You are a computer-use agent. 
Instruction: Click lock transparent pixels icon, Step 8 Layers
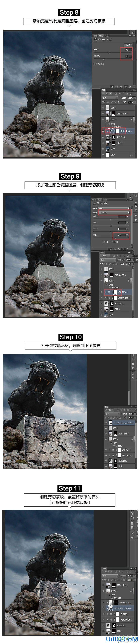[x=108, y=102]
